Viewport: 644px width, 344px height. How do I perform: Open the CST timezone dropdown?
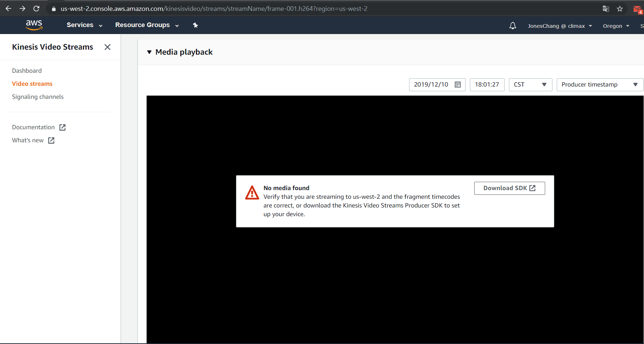click(x=530, y=84)
